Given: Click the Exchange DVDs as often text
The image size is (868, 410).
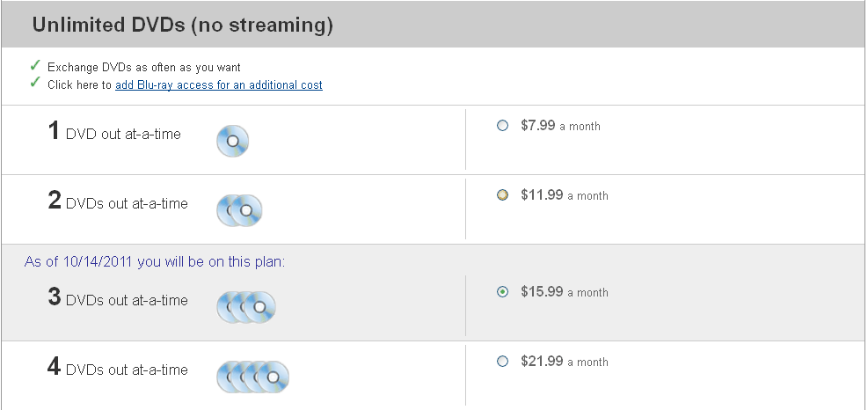Looking at the screenshot, I should [x=144, y=67].
